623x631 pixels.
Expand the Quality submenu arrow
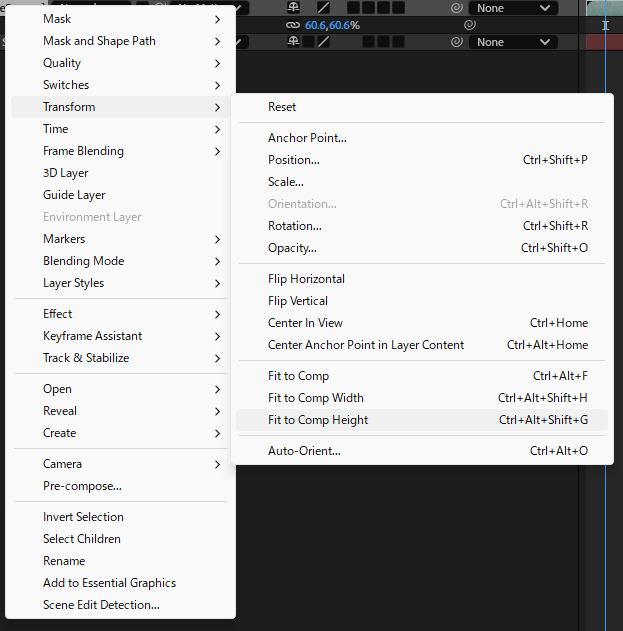pyautogui.click(x=217, y=63)
